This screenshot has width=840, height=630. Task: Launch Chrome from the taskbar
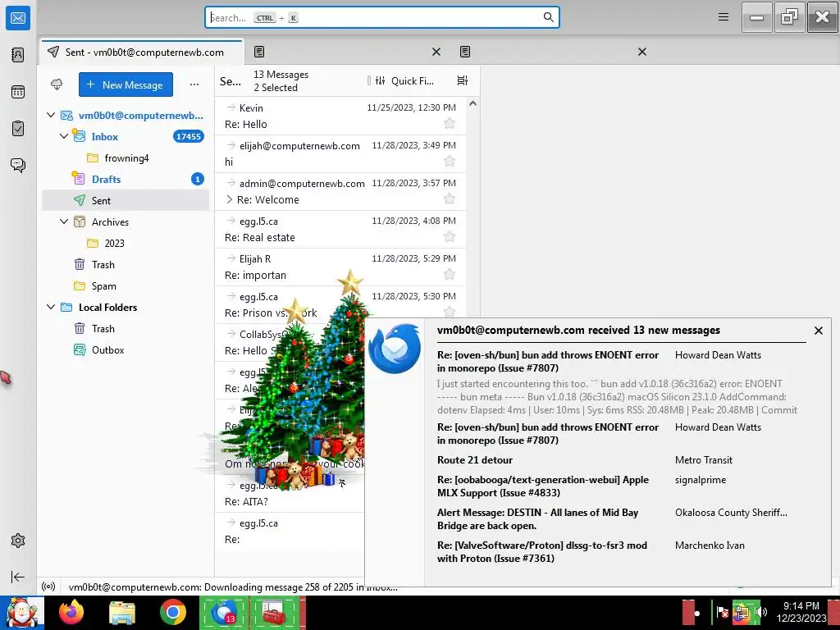172,612
